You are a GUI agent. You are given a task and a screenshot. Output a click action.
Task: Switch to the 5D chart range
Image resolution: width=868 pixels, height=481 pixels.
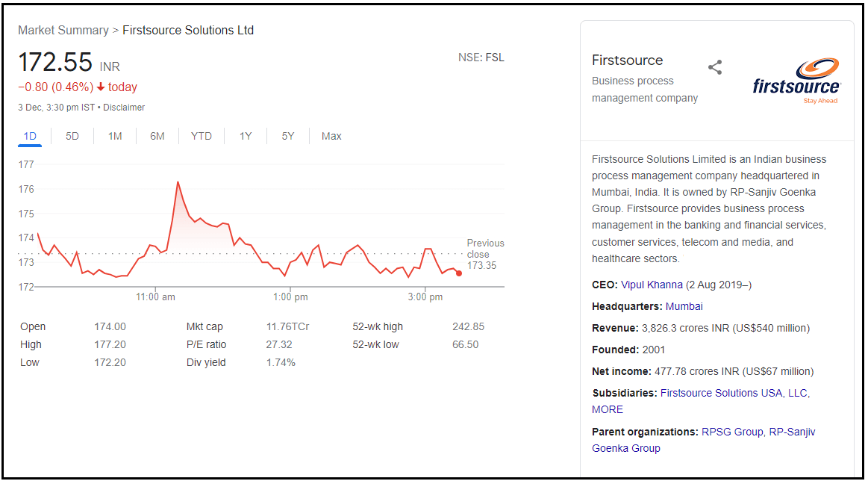click(72, 136)
